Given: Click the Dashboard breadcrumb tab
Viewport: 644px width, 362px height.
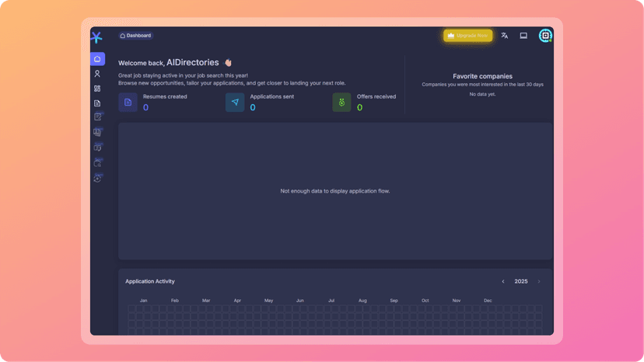Looking at the screenshot, I should click(135, 36).
